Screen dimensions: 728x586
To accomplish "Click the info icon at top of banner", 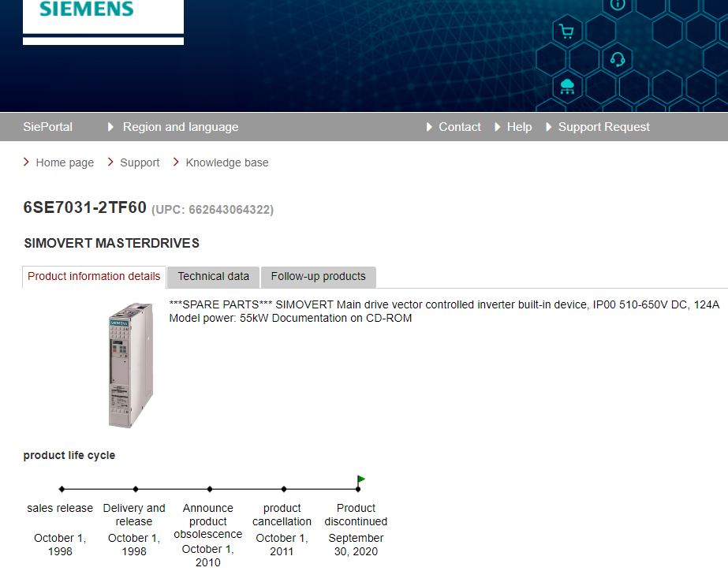I will pos(617,4).
